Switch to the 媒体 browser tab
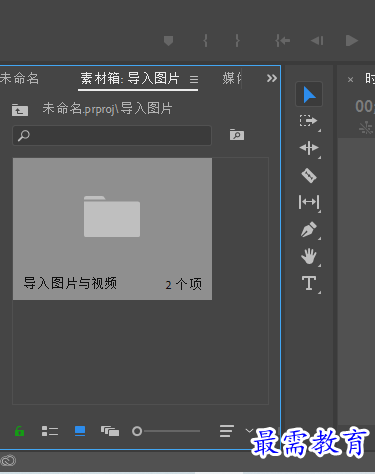 click(232, 79)
